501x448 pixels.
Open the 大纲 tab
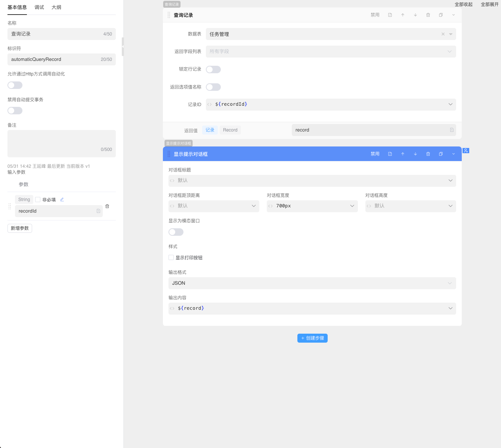coord(56,7)
